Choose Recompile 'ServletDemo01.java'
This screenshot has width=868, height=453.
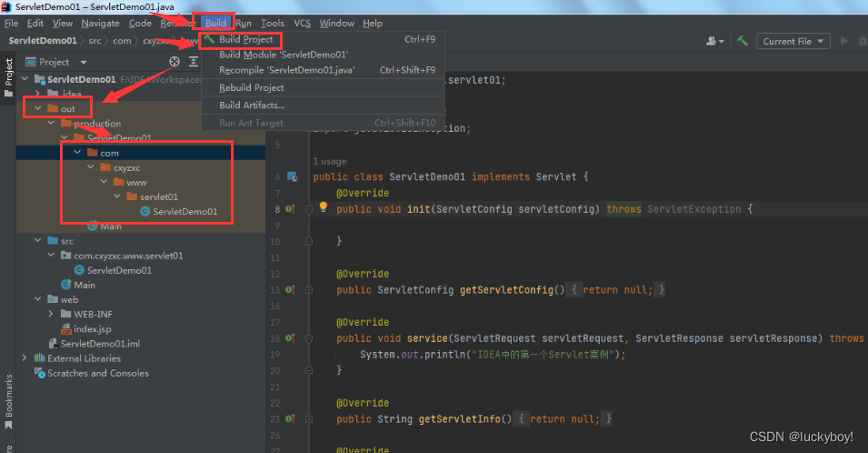click(323, 70)
